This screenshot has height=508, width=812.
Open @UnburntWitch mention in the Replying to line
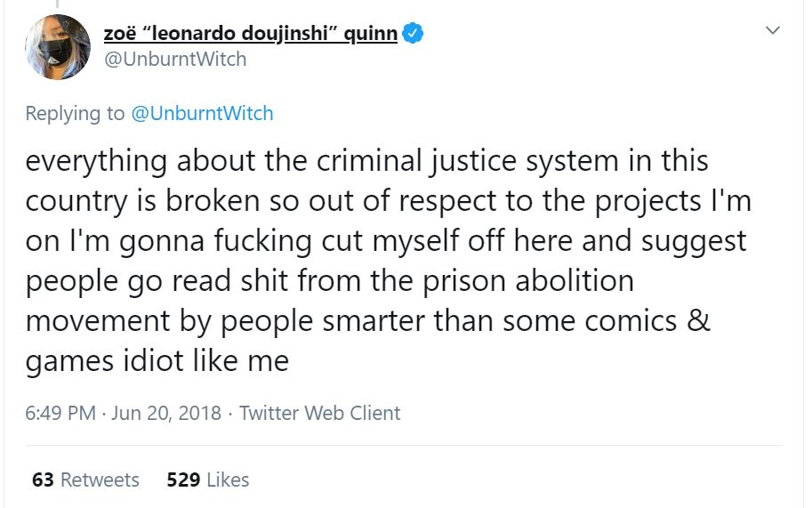point(202,113)
